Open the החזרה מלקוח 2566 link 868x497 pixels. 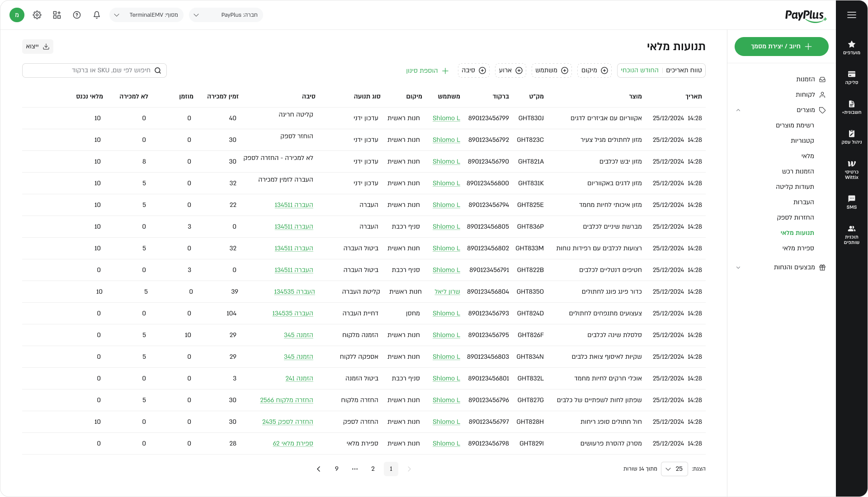(287, 400)
